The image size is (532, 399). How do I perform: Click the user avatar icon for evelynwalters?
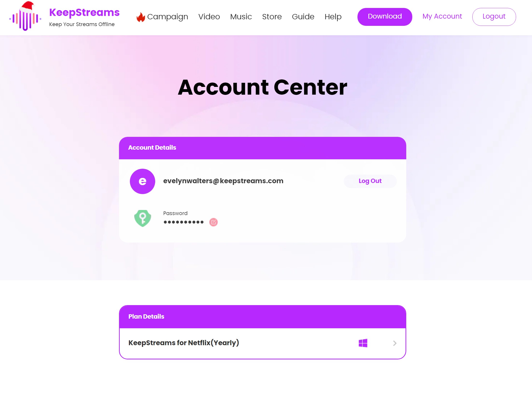pos(142,181)
